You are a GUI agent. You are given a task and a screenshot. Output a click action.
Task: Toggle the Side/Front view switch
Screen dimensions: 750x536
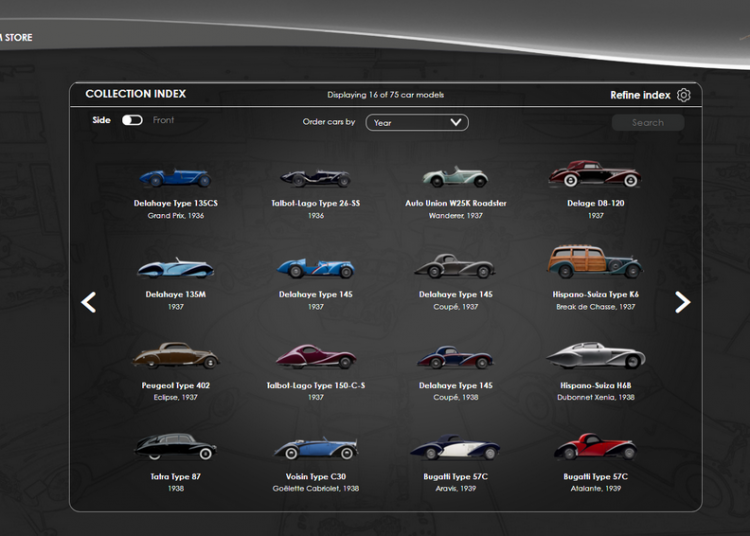pos(132,120)
